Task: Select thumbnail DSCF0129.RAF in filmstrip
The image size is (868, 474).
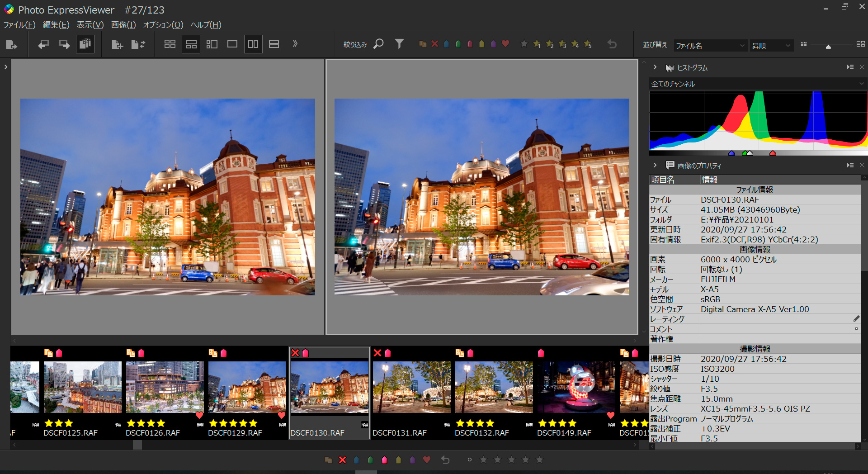Action: click(247, 393)
